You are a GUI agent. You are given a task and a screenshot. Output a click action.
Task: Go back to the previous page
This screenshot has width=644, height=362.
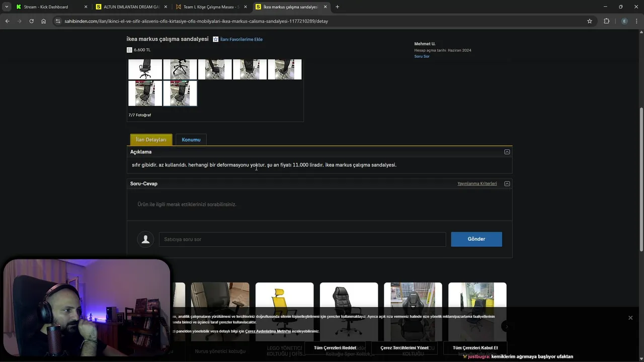7,21
